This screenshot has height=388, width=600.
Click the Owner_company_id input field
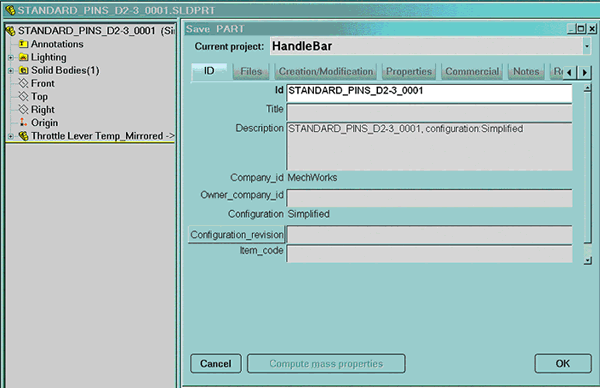coord(429,198)
